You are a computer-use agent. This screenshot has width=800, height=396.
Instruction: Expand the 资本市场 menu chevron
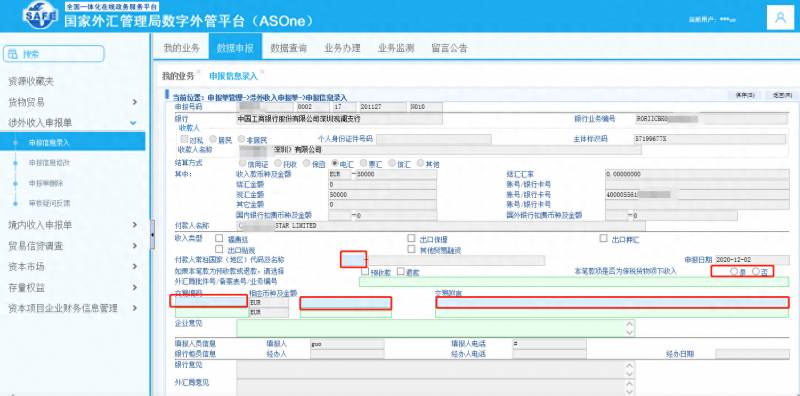click(134, 266)
